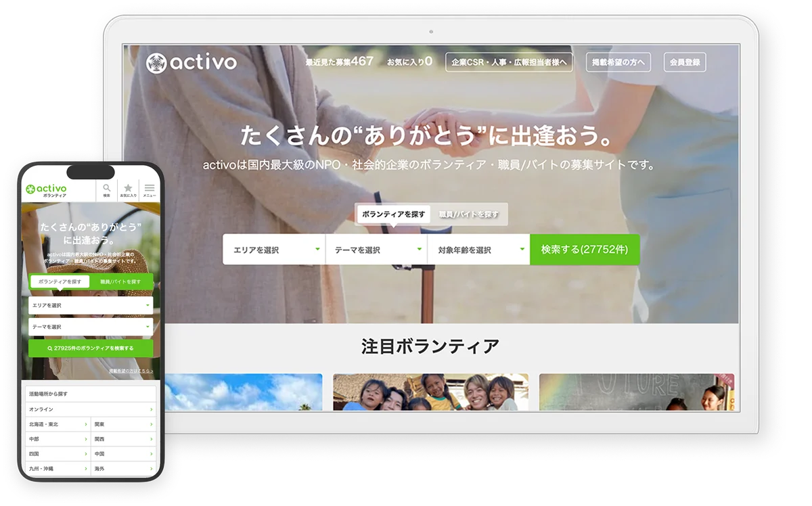Tap 中部 region on phone
Screen dimensions: 812x506
(58, 439)
